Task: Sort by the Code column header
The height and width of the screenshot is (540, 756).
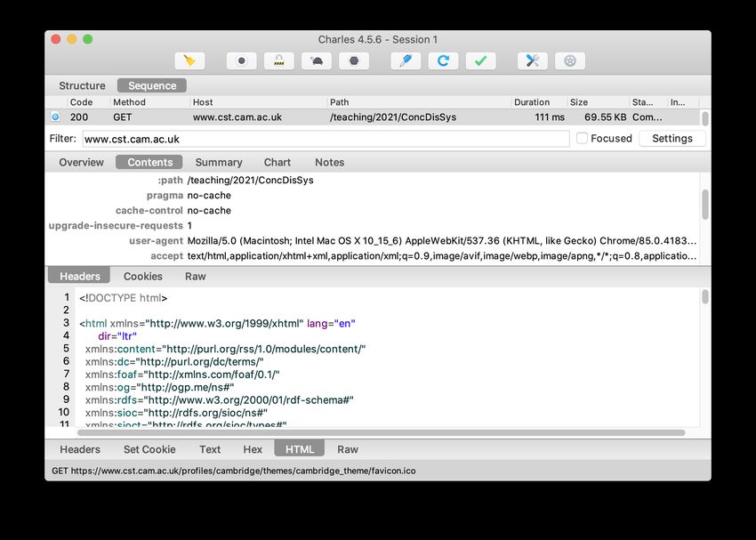Action: (x=89, y=102)
